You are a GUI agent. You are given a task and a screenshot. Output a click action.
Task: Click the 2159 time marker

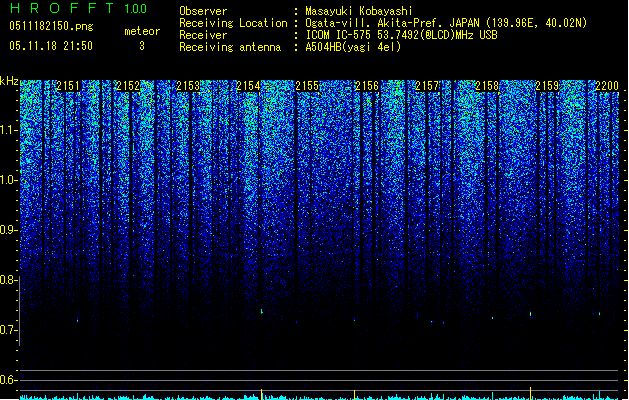547,86
